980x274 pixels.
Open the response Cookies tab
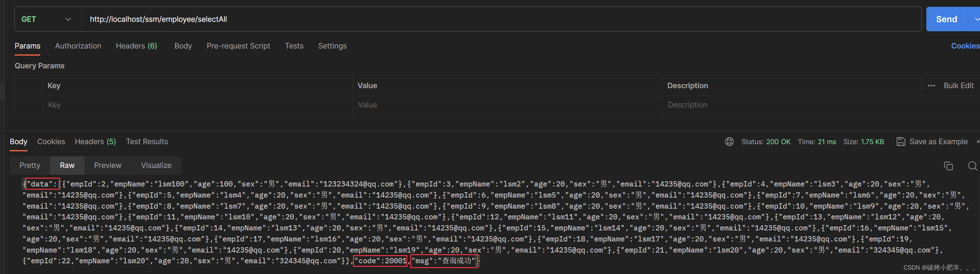(x=51, y=141)
